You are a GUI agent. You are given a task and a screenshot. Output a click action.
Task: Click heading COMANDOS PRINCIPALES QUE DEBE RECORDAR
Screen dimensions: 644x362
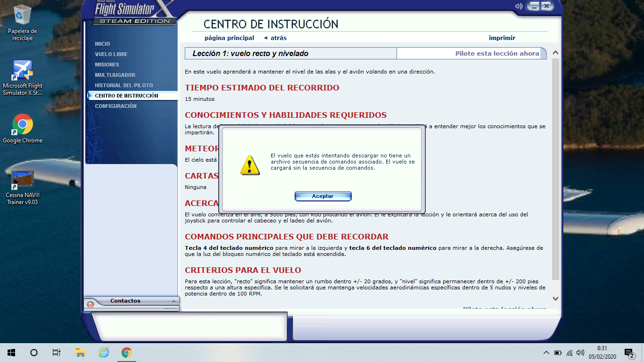click(287, 237)
